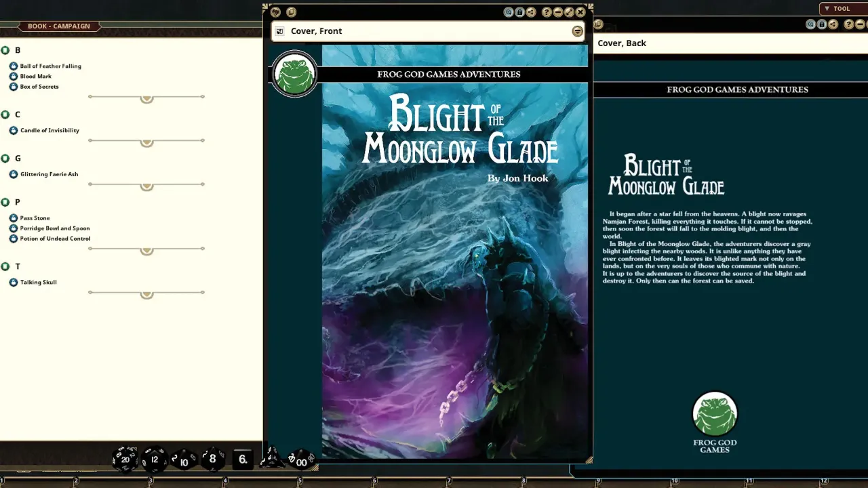The width and height of the screenshot is (868, 488).
Task: Open the Potion of Undead Control entry
Action: tap(55, 239)
